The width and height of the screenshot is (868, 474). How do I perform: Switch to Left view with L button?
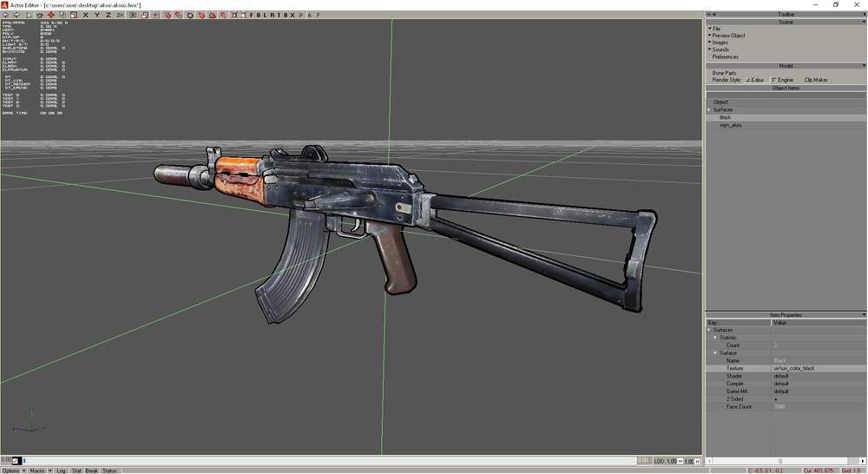[x=265, y=15]
